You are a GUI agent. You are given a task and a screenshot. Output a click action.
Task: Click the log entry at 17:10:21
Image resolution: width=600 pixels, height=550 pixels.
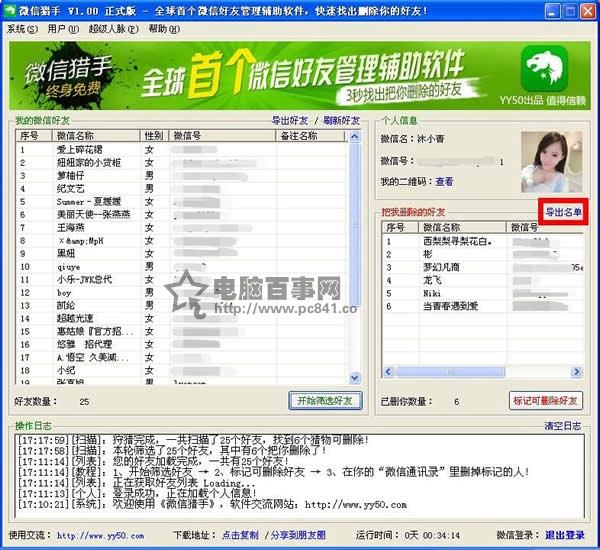212,504
